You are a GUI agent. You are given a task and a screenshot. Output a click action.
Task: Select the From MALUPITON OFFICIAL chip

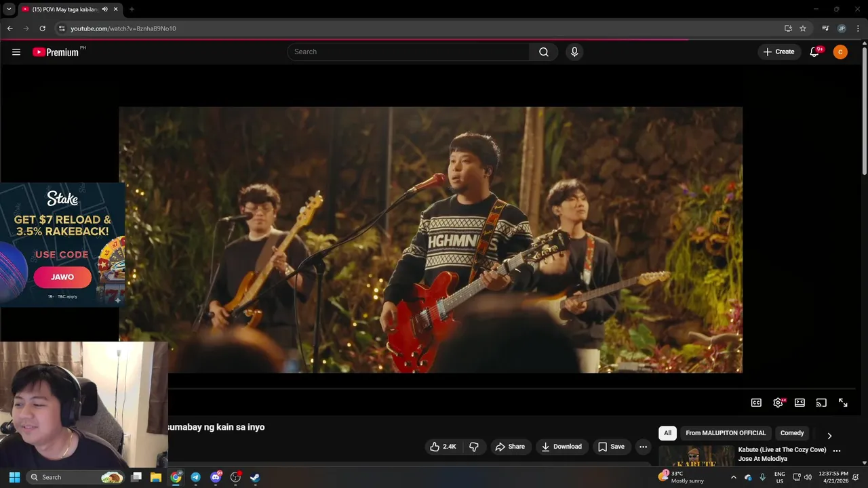(726, 433)
